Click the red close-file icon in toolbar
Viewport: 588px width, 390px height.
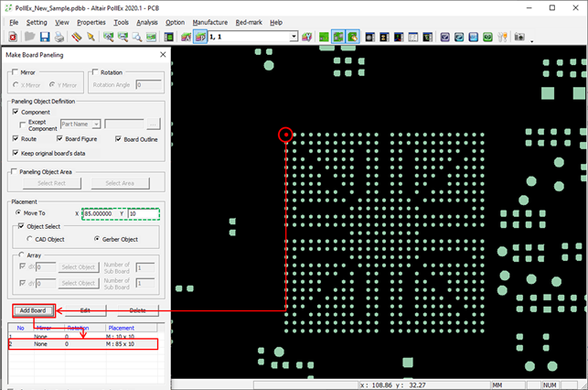13,37
